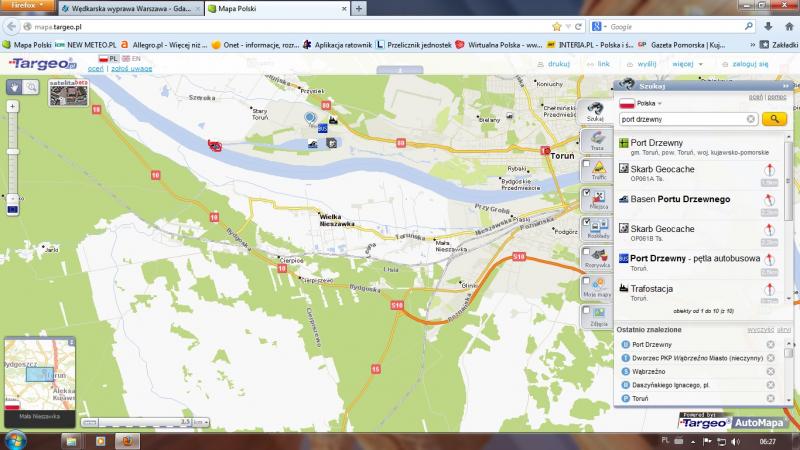Enable the Traffic layer checkbox
The height and width of the screenshot is (450, 800).
(586, 164)
